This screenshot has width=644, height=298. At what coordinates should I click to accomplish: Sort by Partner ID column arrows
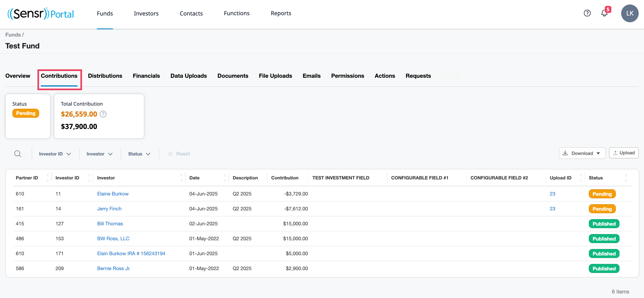coord(48,178)
